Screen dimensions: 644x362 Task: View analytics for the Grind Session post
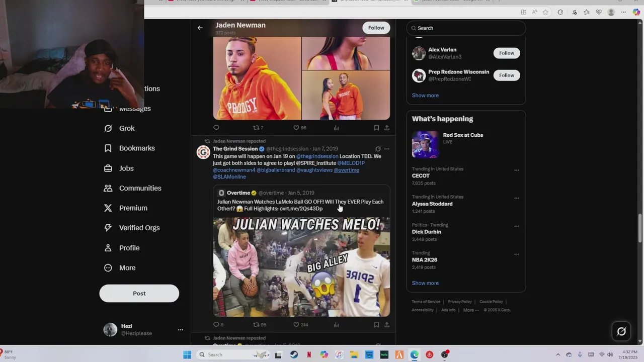[x=336, y=325]
